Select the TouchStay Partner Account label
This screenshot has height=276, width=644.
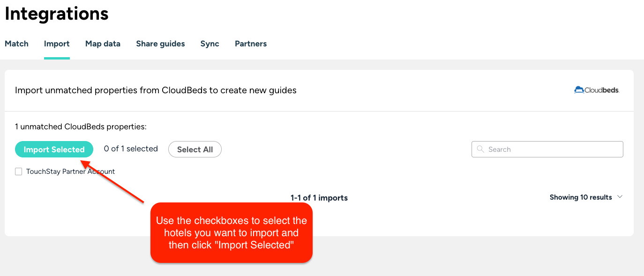70,172
